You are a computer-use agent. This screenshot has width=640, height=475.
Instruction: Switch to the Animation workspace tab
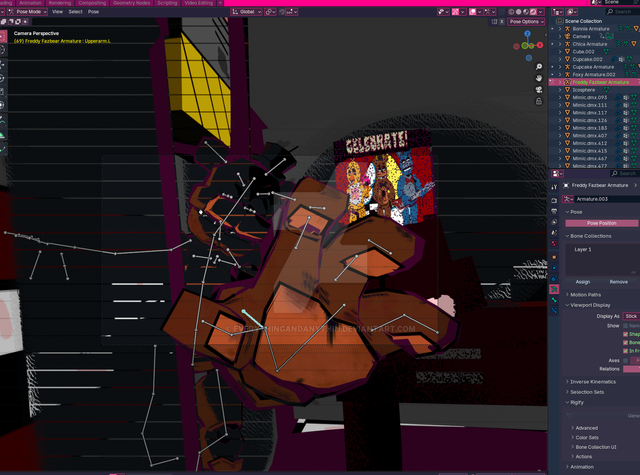(x=30, y=3)
